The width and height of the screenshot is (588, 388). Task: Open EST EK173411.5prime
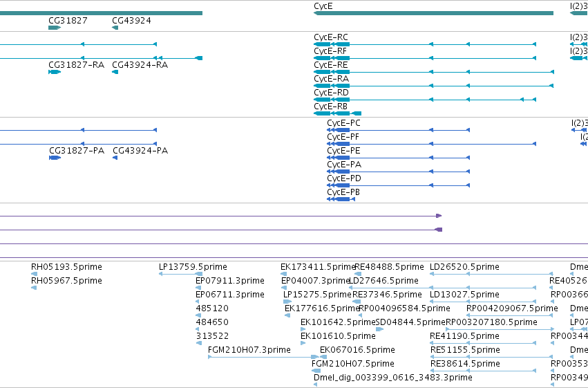pos(318,267)
